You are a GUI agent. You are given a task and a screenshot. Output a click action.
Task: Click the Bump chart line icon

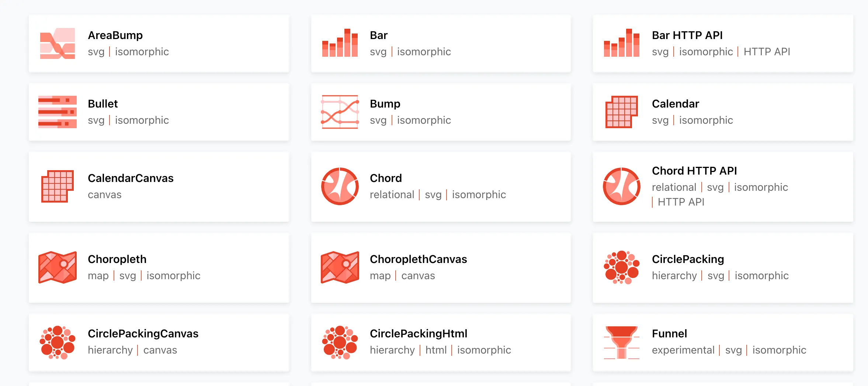340,112
